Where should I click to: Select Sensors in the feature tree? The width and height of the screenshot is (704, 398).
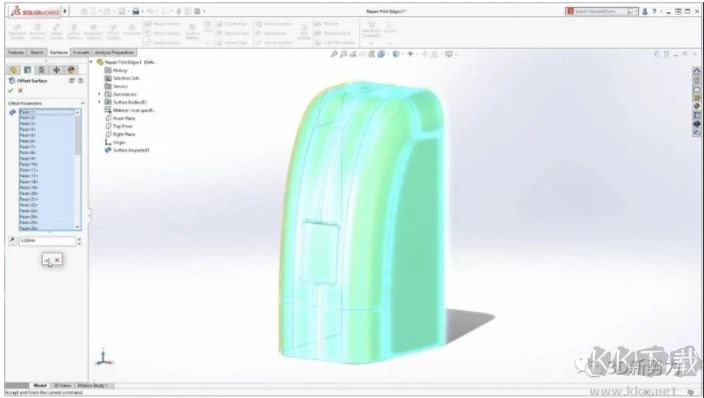120,86
